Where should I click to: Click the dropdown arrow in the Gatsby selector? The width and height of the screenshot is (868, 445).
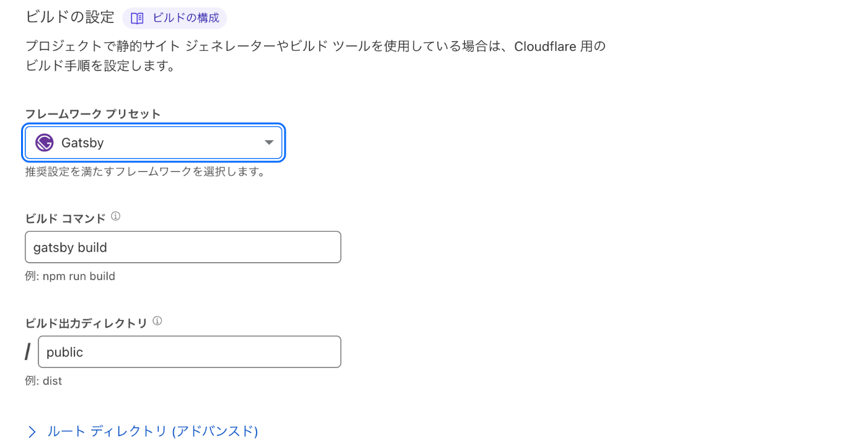point(268,143)
